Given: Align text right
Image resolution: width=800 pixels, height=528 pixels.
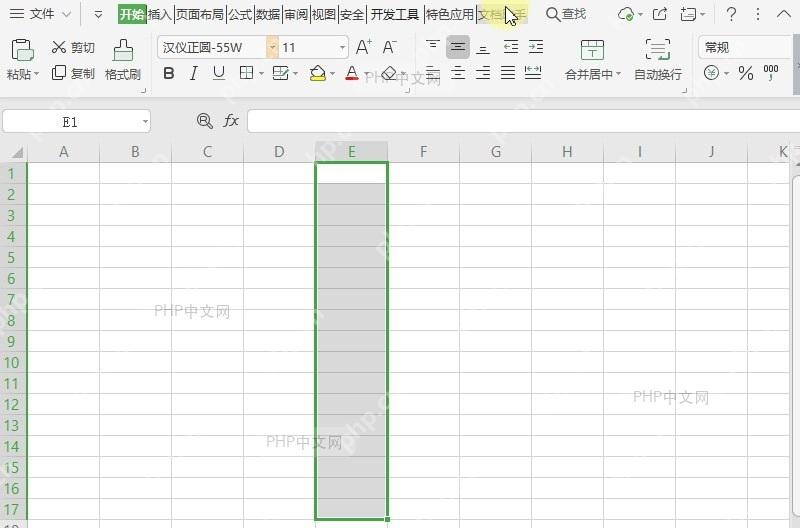Looking at the screenshot, I should coord(483,72).
